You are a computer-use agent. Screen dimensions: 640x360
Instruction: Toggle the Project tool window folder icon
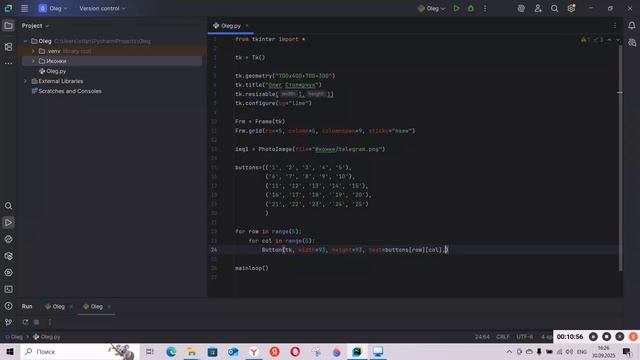(8, 26)
